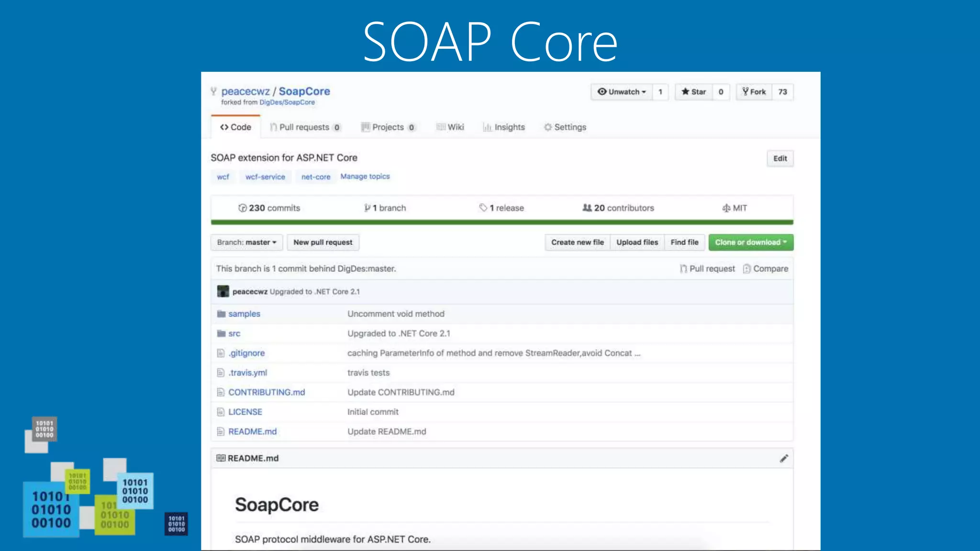Click Manage topics link
Viewport: 980px width, 551px height.
click(365, 176)
